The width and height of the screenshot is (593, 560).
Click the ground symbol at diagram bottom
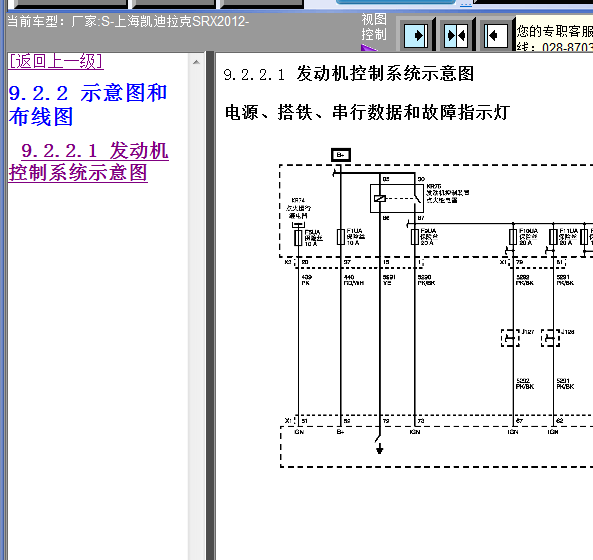coord(380,449)
